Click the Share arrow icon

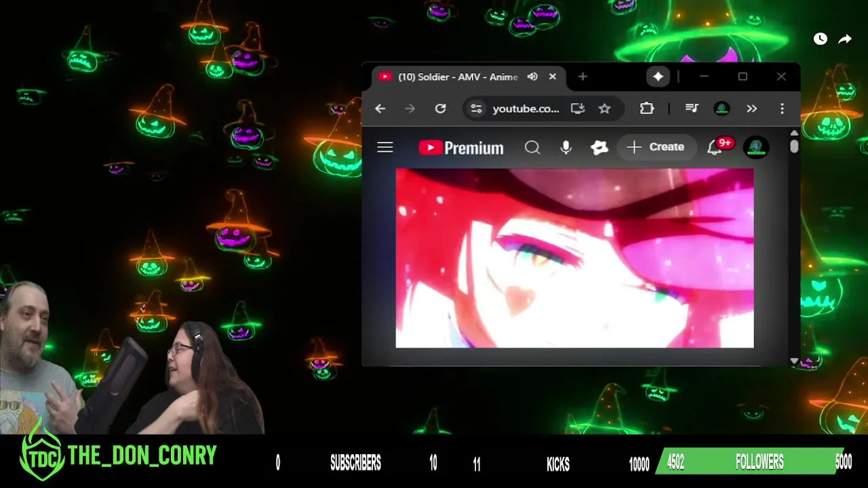tap(845, 39)
